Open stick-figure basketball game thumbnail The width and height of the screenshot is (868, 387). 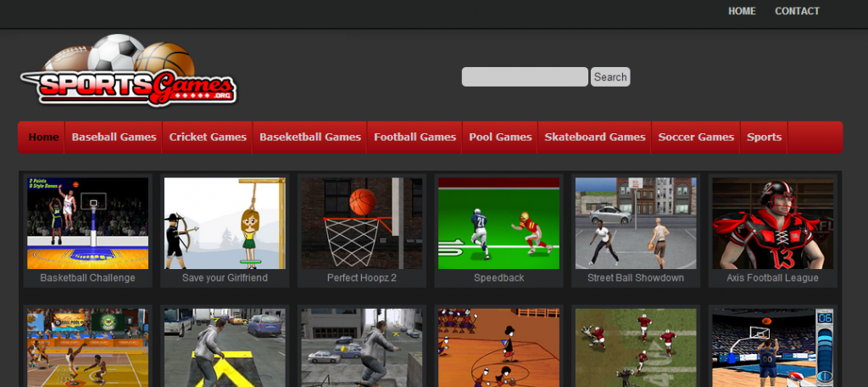498,348
